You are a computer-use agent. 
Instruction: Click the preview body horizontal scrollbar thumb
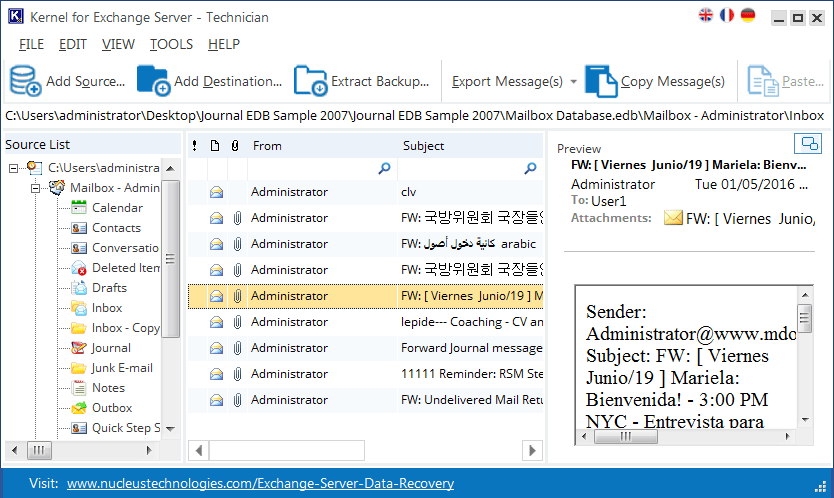click(x=626, y=437)
